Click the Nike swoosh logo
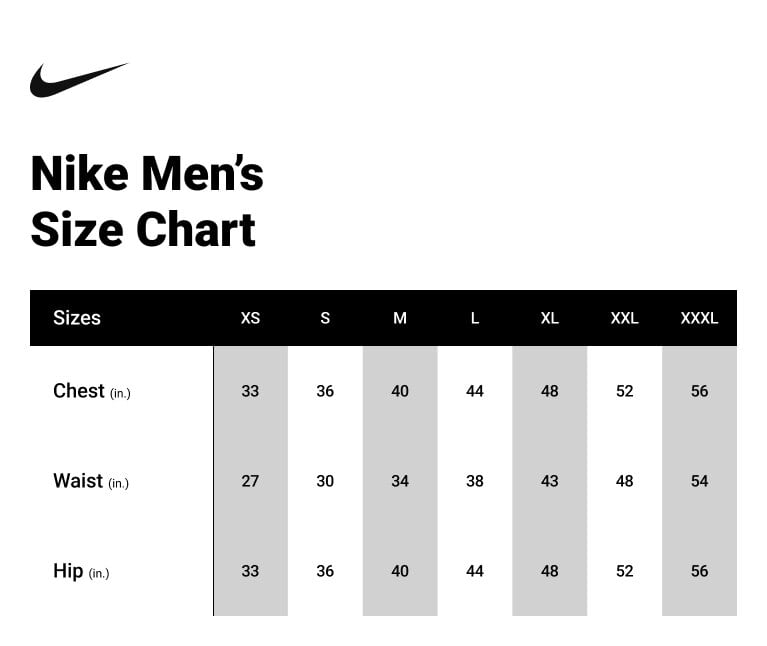767x646 pixels. [79, 80]
